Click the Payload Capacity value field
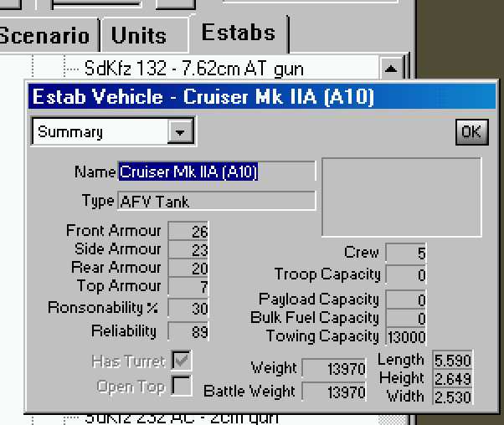 406,300
